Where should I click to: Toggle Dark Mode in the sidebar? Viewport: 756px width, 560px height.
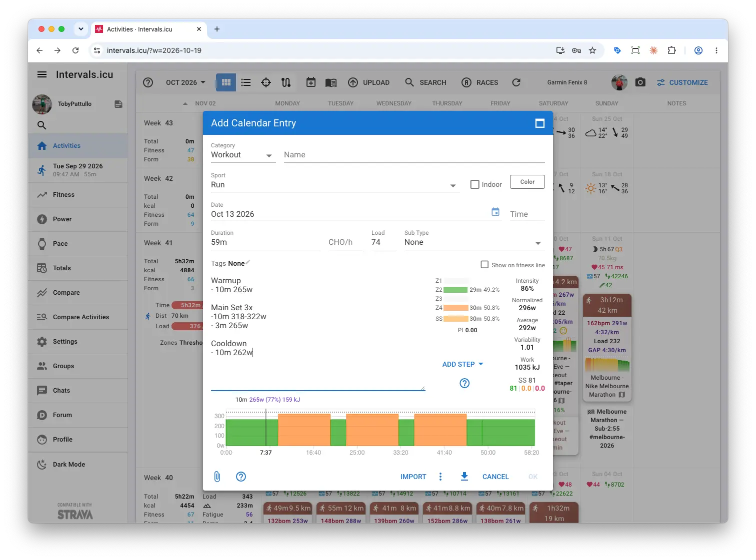pos(78,465)
